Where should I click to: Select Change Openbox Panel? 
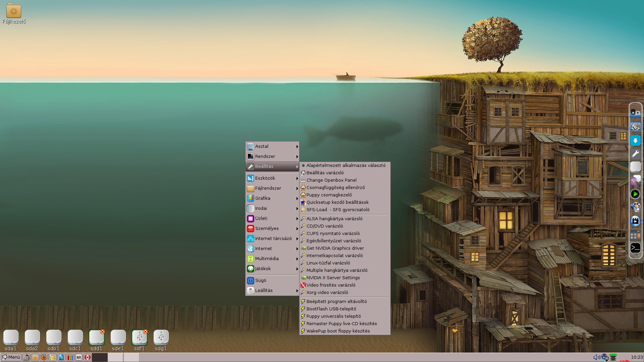tap(345, 180)
